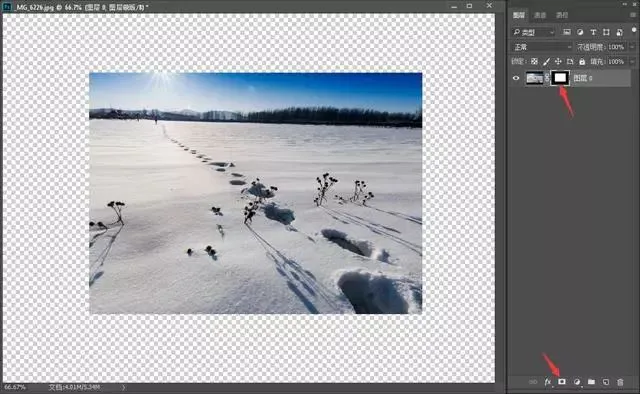This screenshot has width=640, height=394.
Task: Expand the opacity slider dropdown arrow
Action: point(632,47)
